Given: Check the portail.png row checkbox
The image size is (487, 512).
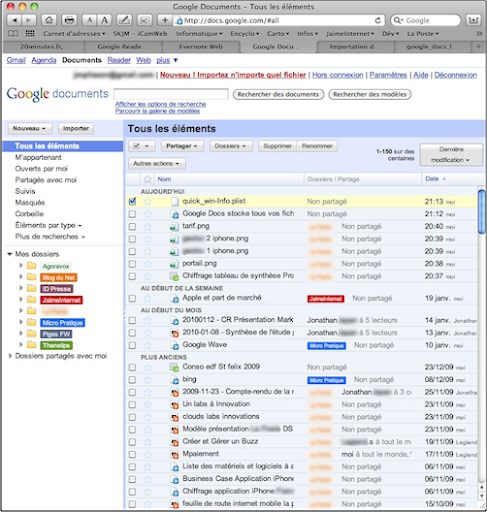Looking at the screenshot, I should (x=132, y=264).
